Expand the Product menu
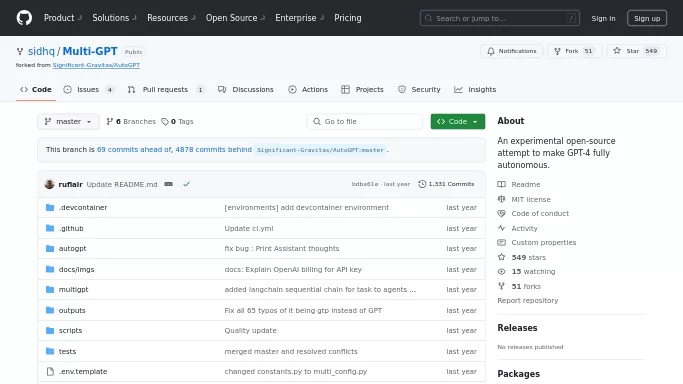Viewport: 683px width, 384px height. 63,18
